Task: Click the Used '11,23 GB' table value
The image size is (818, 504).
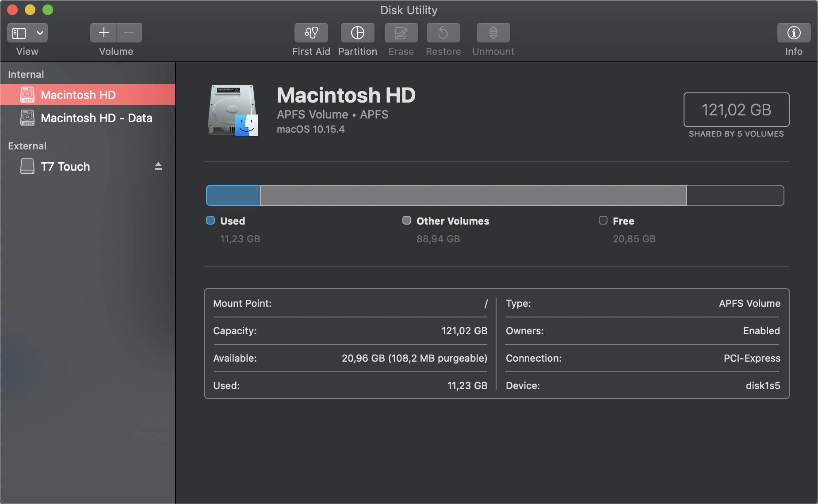Action: 467,386
